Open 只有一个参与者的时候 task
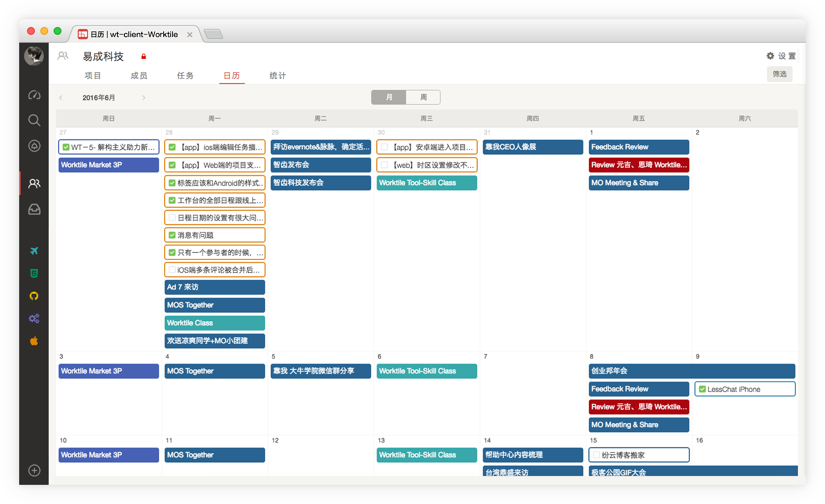This screenshot has width=825, height=504. click(215, 252)
